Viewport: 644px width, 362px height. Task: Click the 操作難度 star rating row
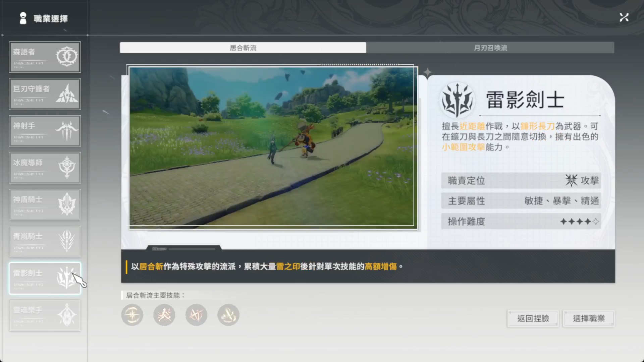521,222
